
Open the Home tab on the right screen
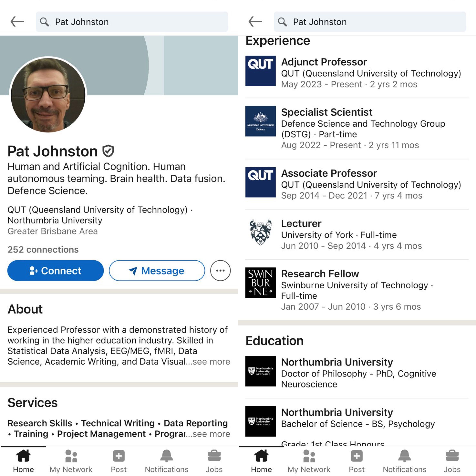click(x=261, y=461)
